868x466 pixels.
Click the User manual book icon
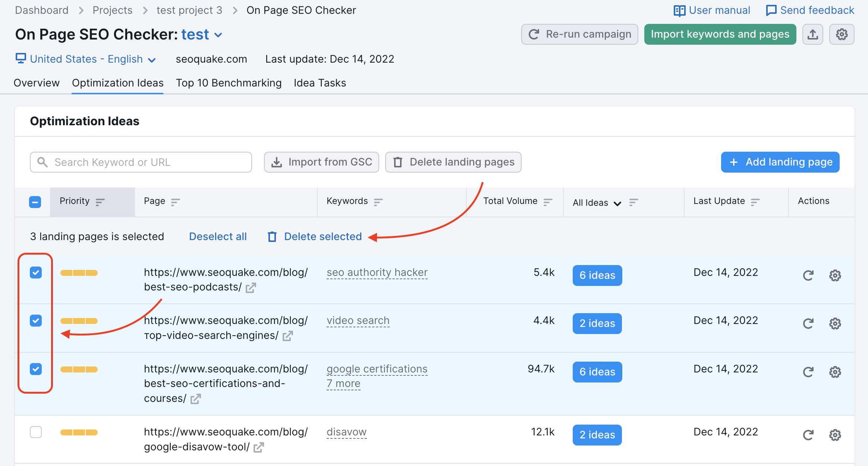679,10
